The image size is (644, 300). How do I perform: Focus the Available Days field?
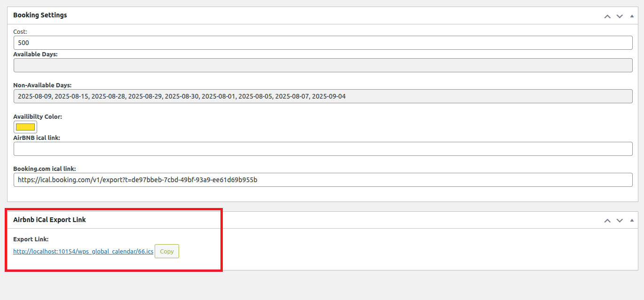(x=323, y=65)
